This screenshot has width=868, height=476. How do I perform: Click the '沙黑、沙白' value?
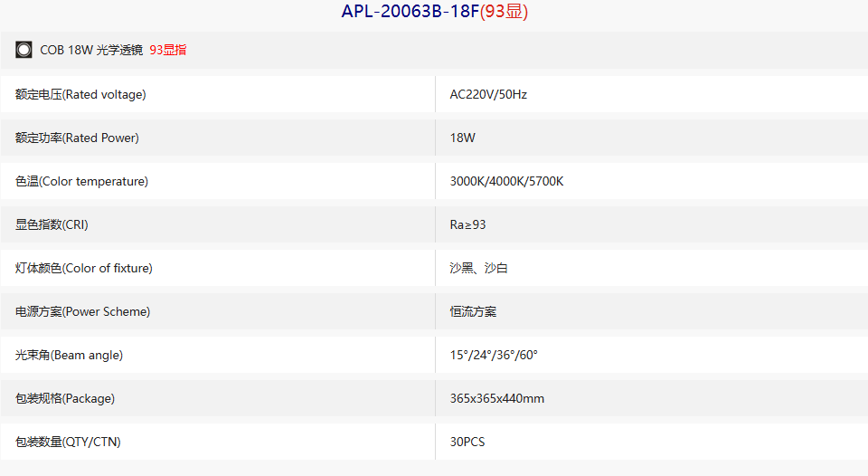(x=479, y=268)
